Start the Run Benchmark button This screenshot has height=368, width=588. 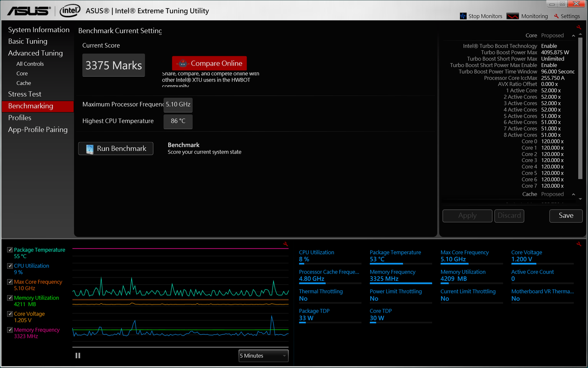(116, 149)
